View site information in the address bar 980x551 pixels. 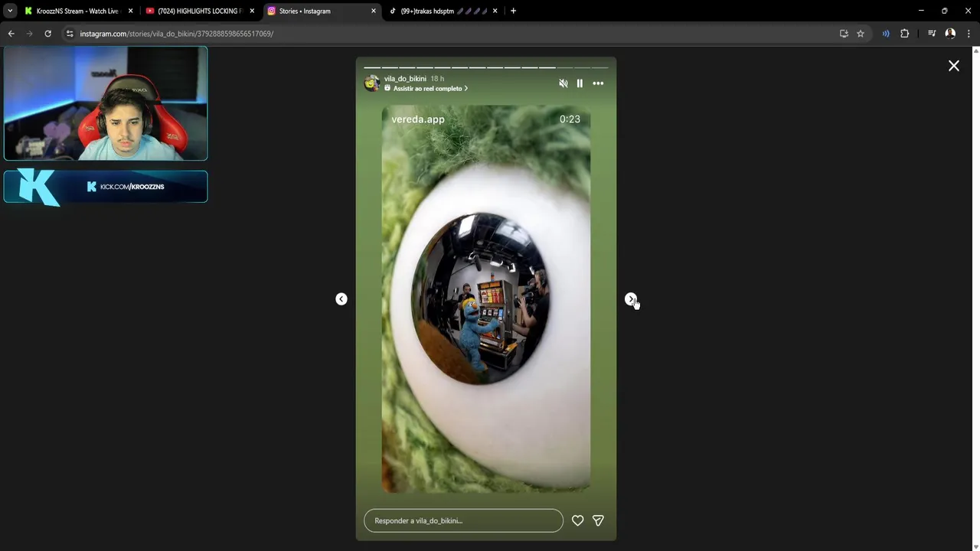[x=70, y=34]
